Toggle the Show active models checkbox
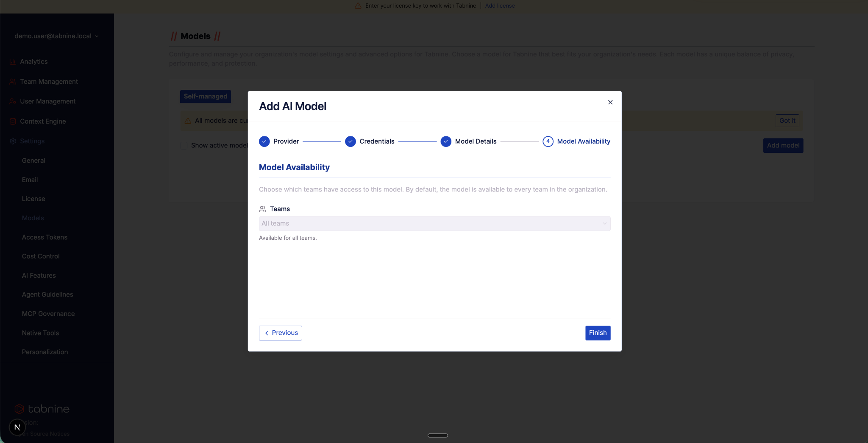868x443 pixels. pos(184,146)
